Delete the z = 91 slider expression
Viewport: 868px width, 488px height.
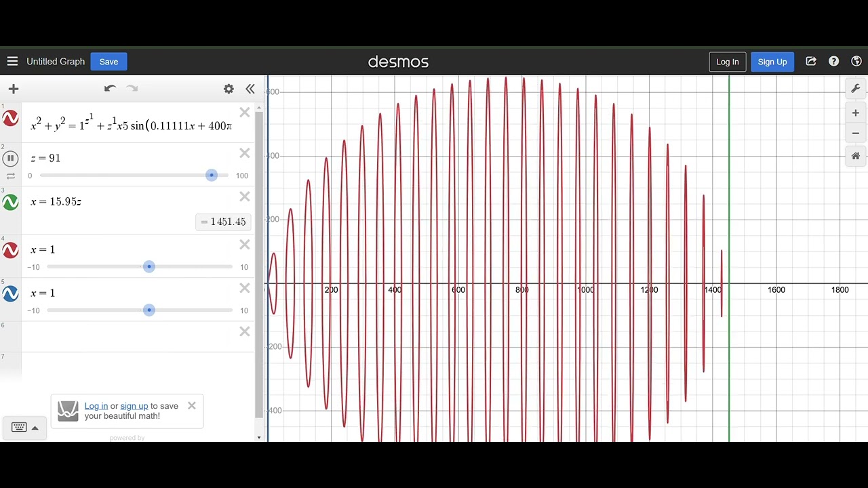[245, 153]
